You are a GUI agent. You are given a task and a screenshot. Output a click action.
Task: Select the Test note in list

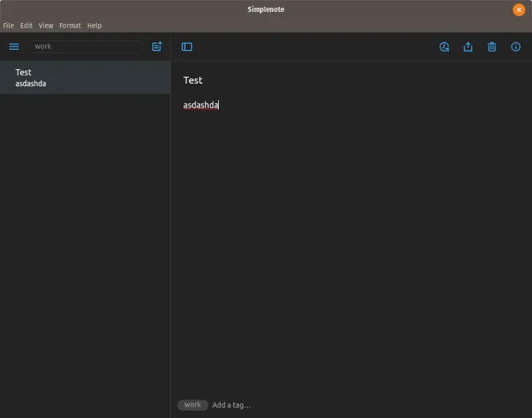pyautogui.click(x=85, y=78)
